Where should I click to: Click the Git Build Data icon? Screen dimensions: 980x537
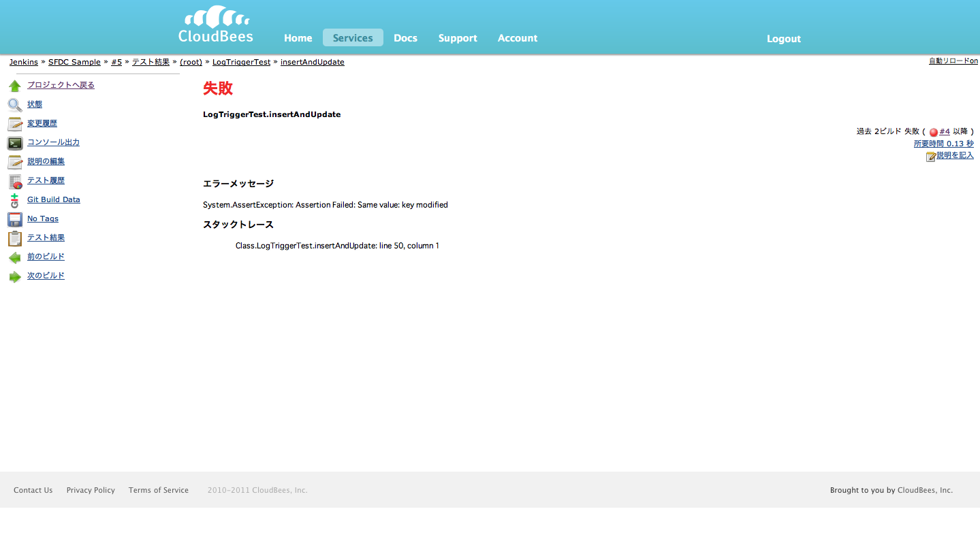[15, 200]
